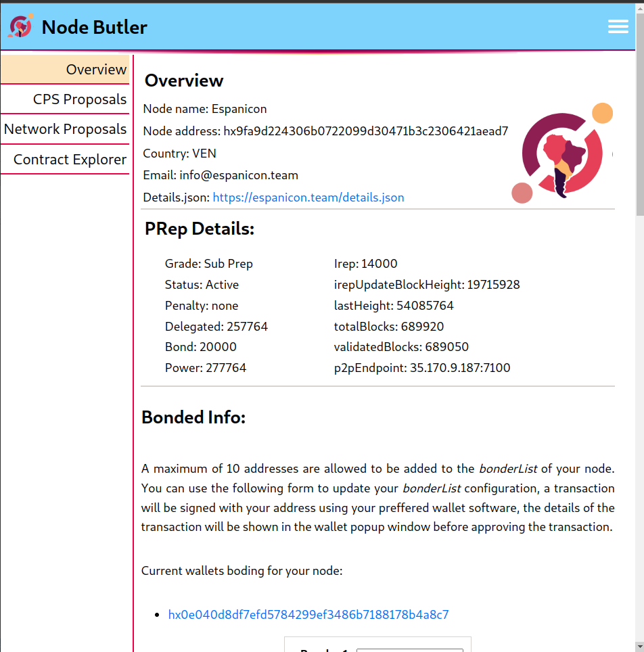Click the email info@espanicon.team text
Image resolution: width=644 pixels, height=652 pixels.
pos(239,175)
